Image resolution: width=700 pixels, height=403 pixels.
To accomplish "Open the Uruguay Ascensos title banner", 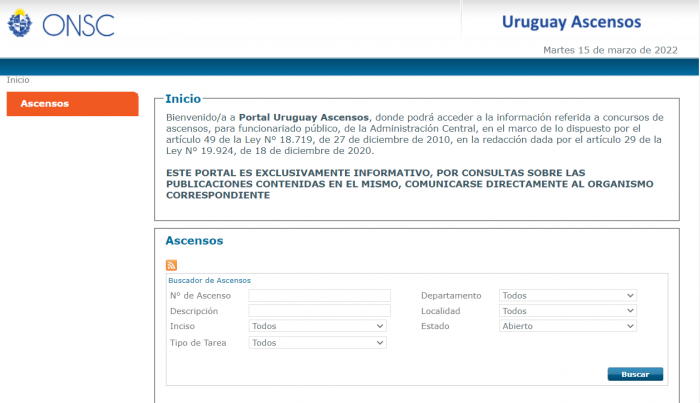I will tap(571, 22).
